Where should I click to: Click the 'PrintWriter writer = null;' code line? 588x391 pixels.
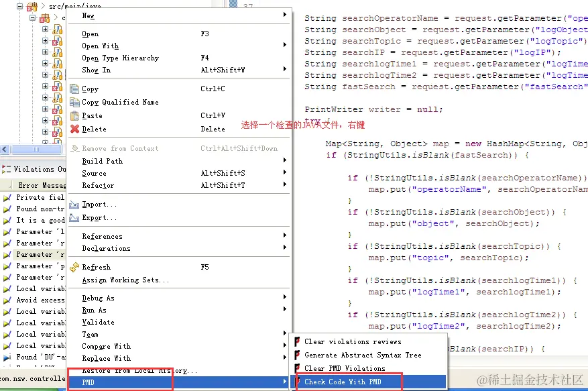[x=373, y=109]
